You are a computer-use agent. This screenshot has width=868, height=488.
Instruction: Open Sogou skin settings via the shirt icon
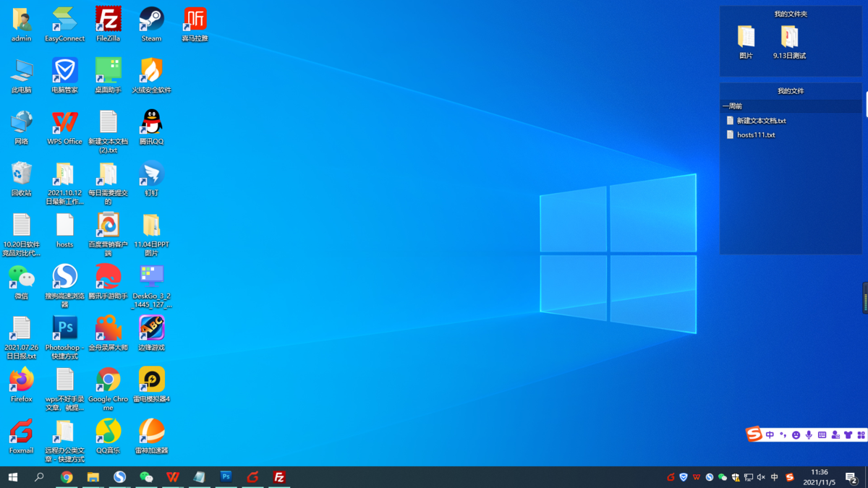coord(848,435)
